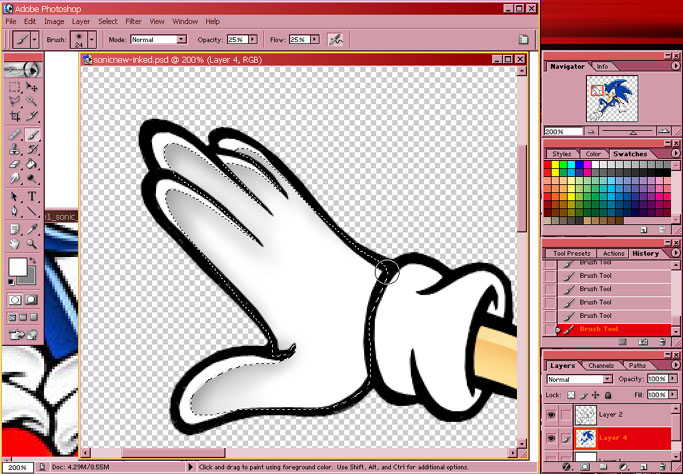Hide Layer 2 with its eye icon
The height and width of the screenshot is (474, 683).
click(551, 415)
